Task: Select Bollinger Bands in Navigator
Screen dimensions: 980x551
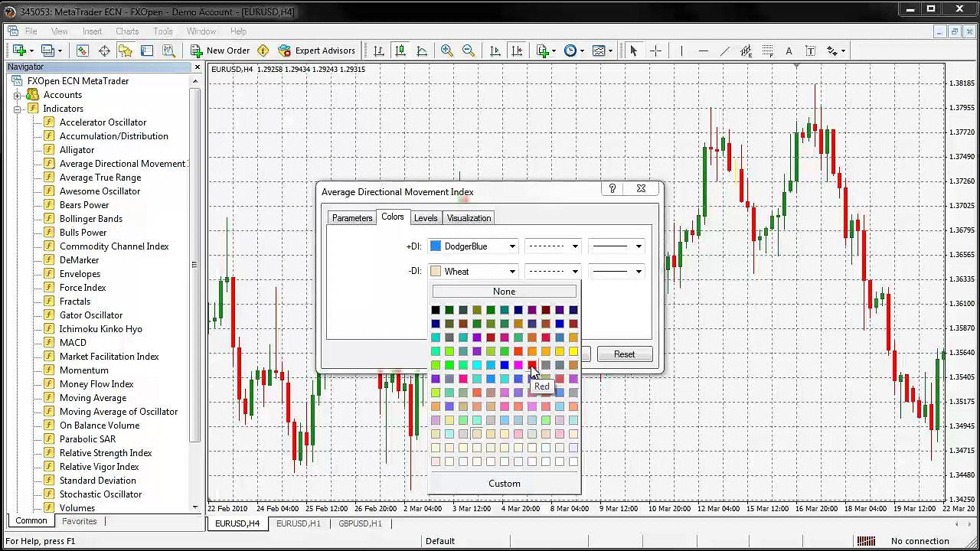Action: [x=91, y=219]
